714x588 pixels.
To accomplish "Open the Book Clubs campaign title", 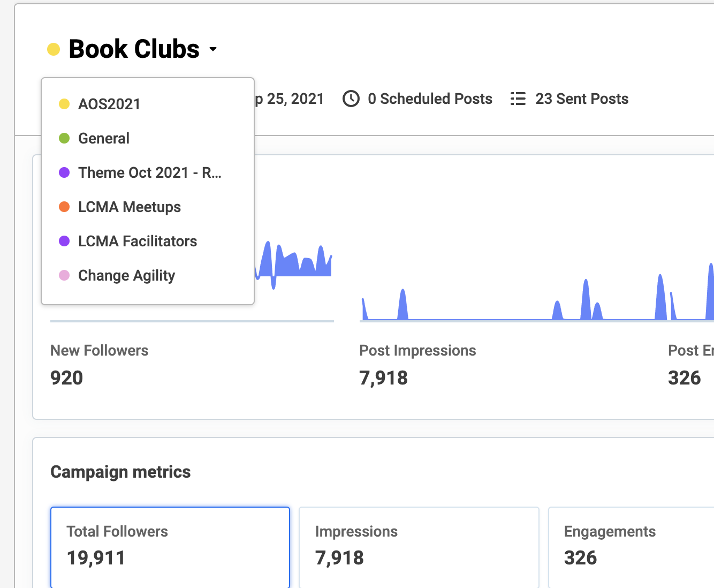I will (134, 49).
